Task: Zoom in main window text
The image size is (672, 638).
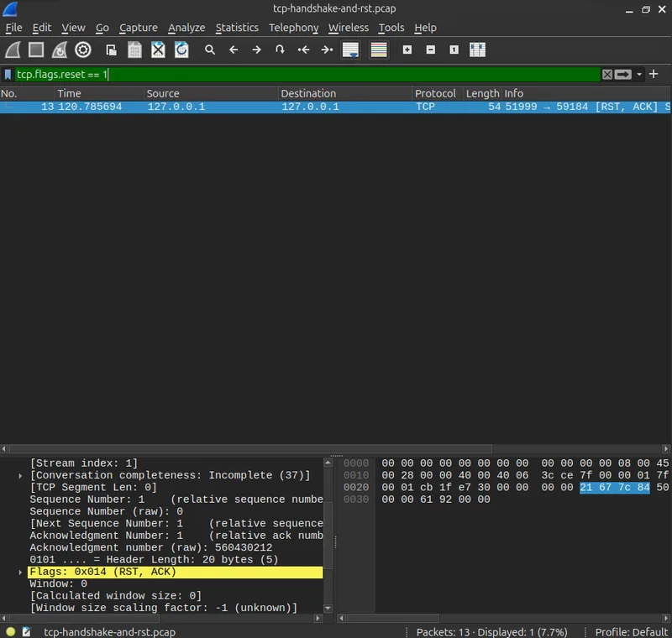Action: click(x=407, y=50)
